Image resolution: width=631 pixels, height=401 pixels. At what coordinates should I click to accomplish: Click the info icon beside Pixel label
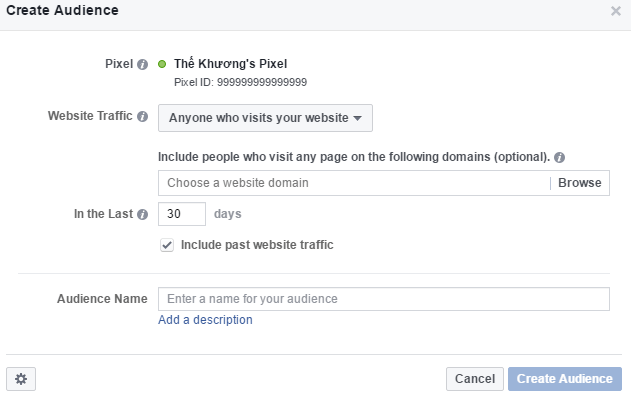142,64
